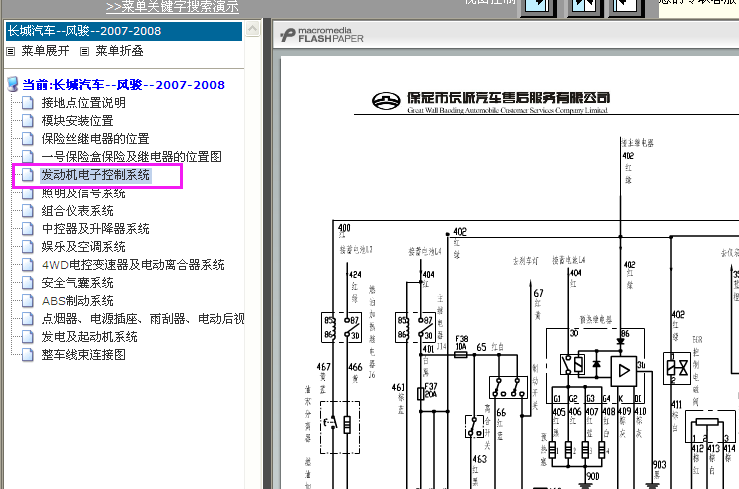Screen dimensions: 739x489
Task: Open 模块安装位置 document
Action: [x=77, y=121]
